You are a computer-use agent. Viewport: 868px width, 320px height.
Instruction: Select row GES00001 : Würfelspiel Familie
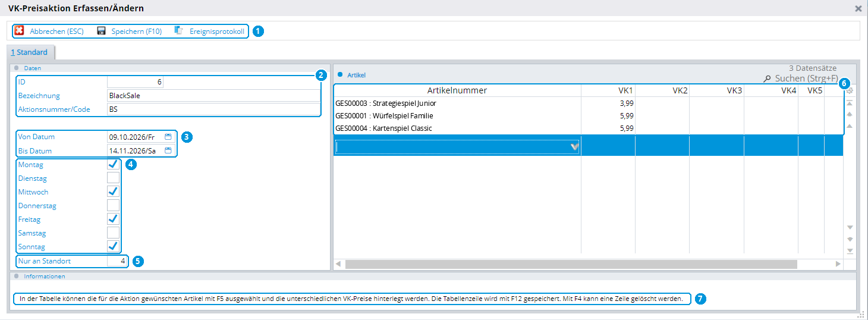coord(589,116)
